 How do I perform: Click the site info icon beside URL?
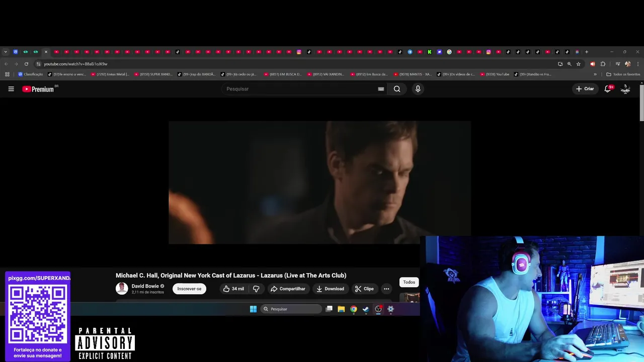point(38,64)
